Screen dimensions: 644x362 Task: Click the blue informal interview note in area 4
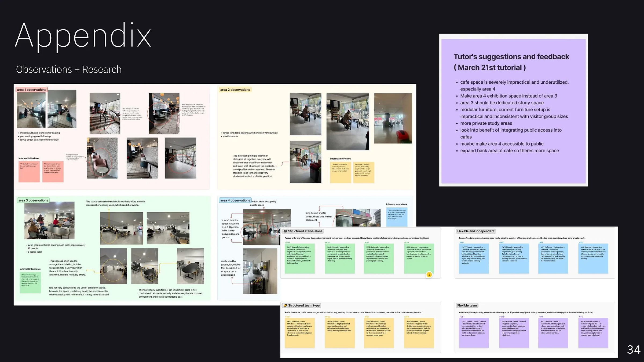pyautogui.click(x=397, y=217)
